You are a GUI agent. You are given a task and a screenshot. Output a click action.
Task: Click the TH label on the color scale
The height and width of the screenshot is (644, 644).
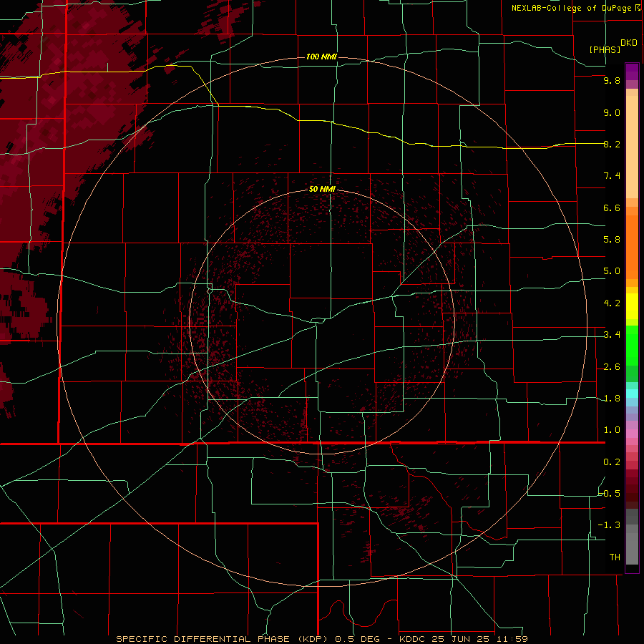point(615,557)
